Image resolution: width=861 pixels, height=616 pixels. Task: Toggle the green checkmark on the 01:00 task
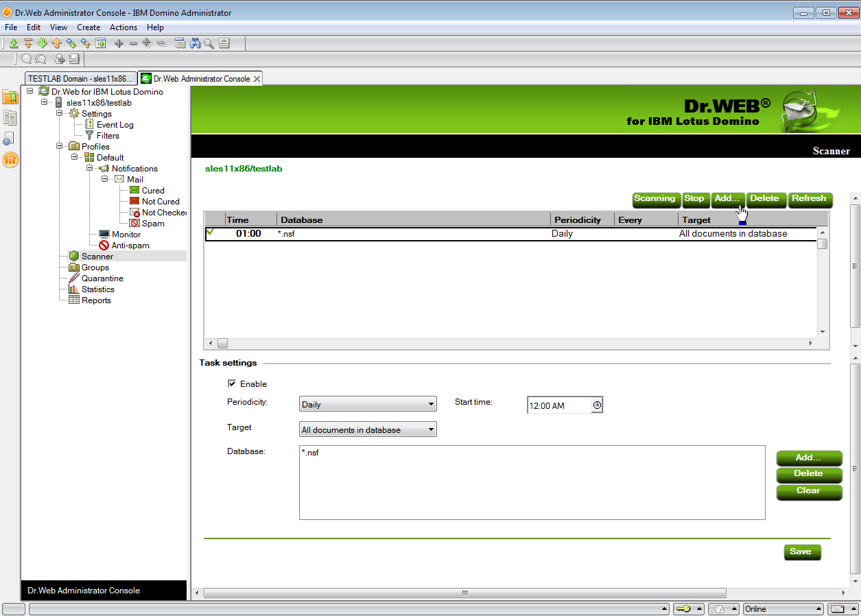coord(210,233)
